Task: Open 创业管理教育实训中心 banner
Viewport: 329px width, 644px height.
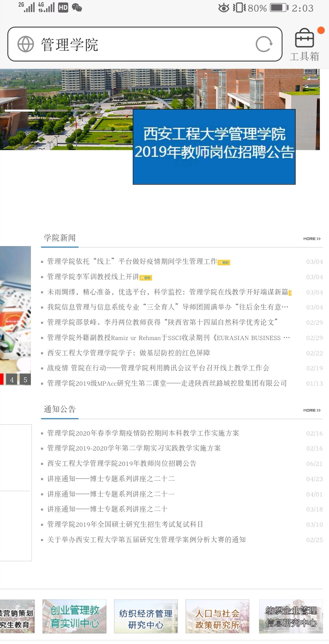Action: click(74, 616)
